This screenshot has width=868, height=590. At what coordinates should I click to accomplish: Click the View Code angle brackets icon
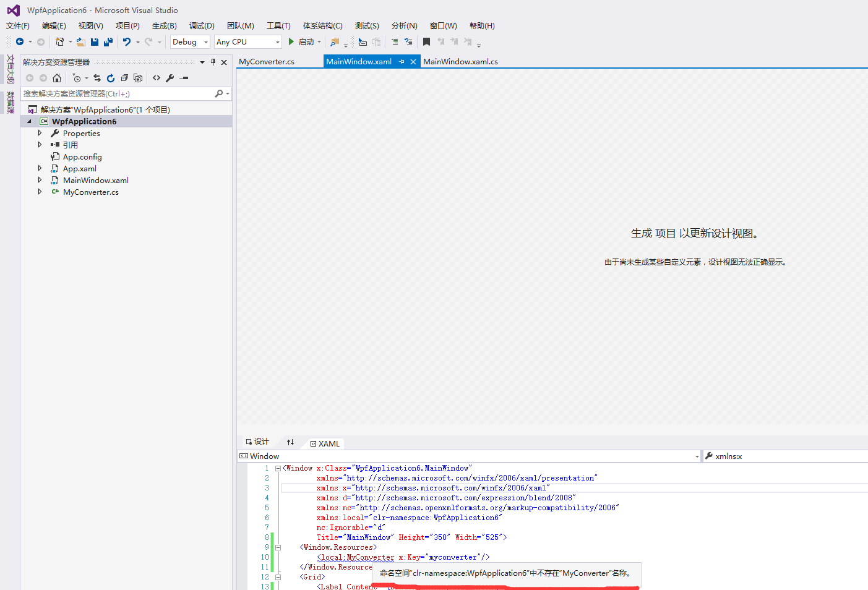click(157, 78)
